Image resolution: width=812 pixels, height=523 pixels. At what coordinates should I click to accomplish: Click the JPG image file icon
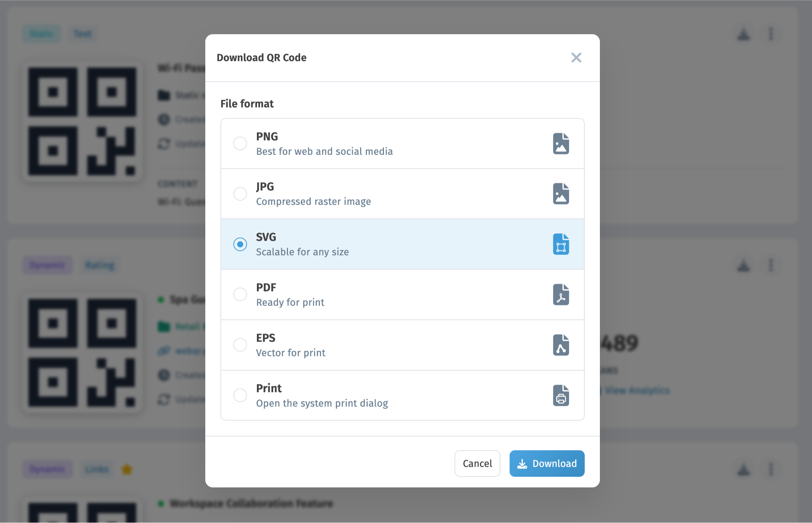(x=561, y=194)
